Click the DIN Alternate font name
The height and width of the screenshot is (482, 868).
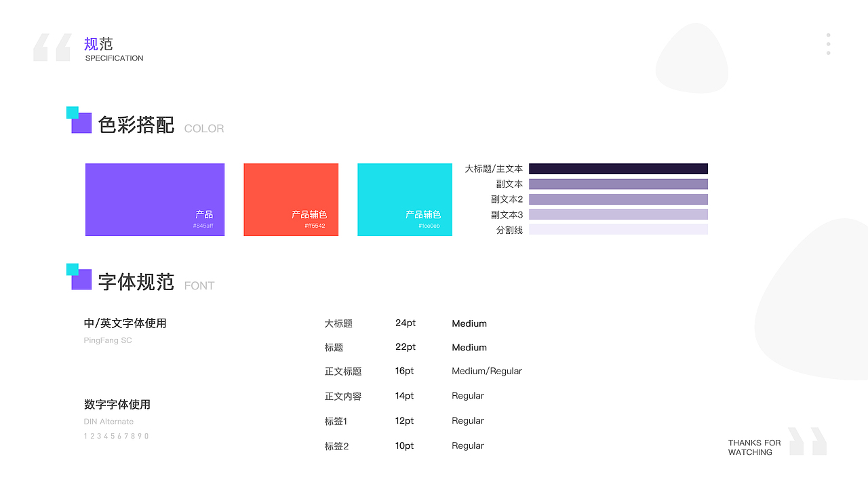click(109, 422)
